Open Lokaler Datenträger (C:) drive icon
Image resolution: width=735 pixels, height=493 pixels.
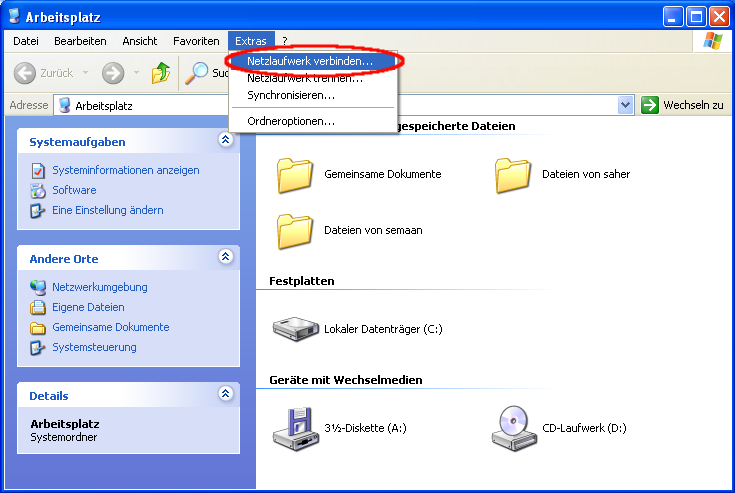point(295,328)
